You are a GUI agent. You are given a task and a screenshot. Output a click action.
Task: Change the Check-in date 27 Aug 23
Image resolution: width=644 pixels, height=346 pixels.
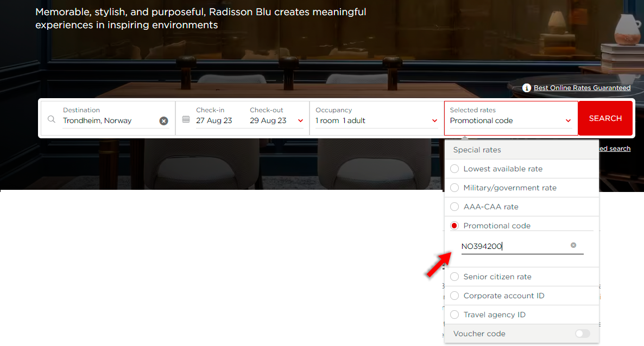pos(214,121)
